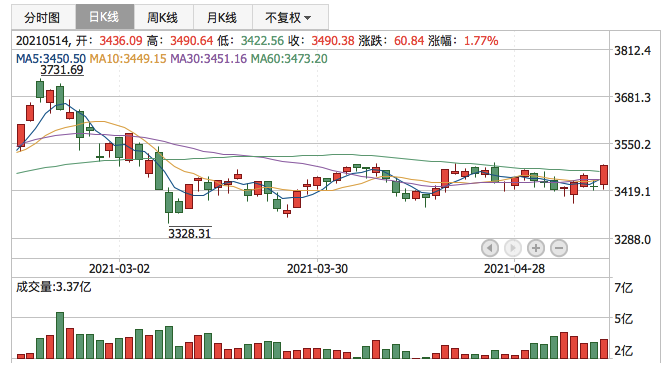668x368 pixels.
Task: Click the right arrow chart navigation icon
Action: click(513, 248)
